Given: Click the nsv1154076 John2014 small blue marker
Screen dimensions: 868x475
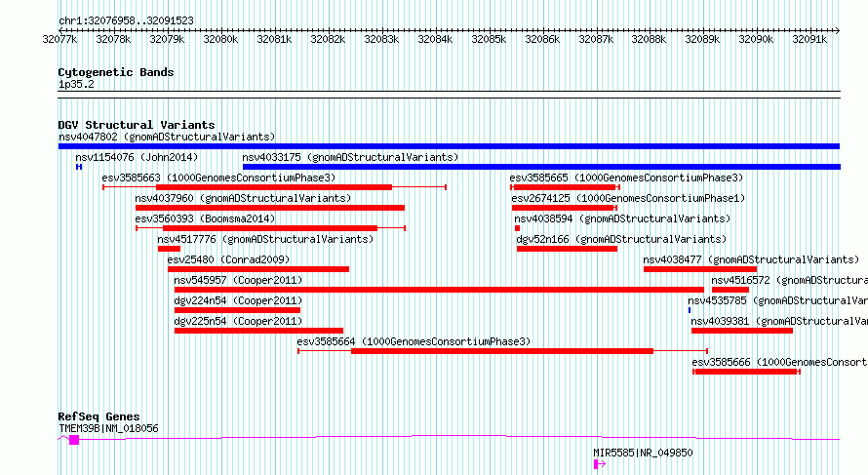Looking at the screenshot, I should point(79,167).
